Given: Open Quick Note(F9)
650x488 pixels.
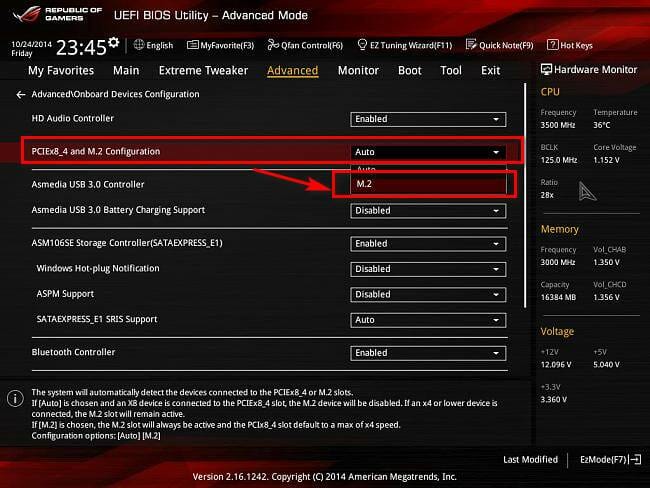Looking at the screenshot, I should coord(500,45).
